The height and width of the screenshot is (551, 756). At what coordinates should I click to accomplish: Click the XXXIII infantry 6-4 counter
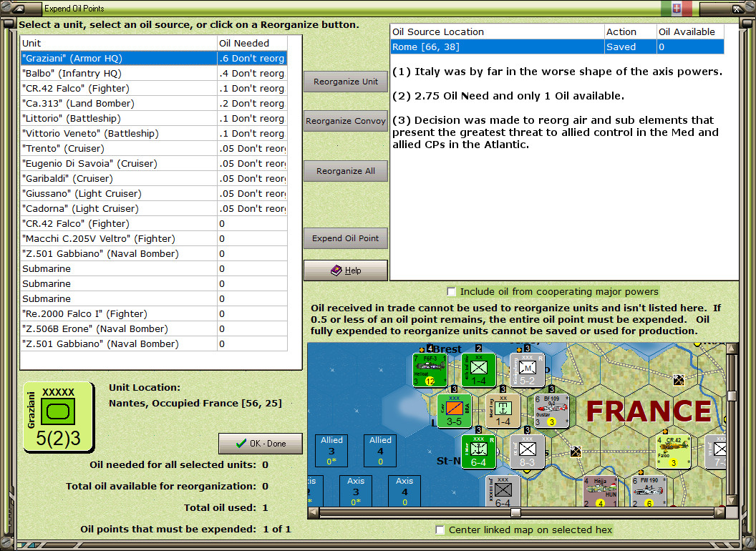pyautogui.click(x=503, y=491)
